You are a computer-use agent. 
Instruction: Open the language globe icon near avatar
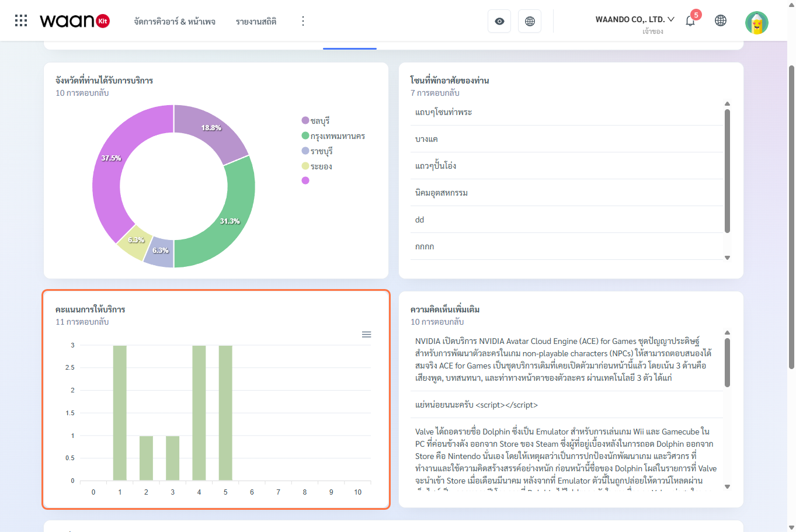pyautogui.click(x=721, y=20)
